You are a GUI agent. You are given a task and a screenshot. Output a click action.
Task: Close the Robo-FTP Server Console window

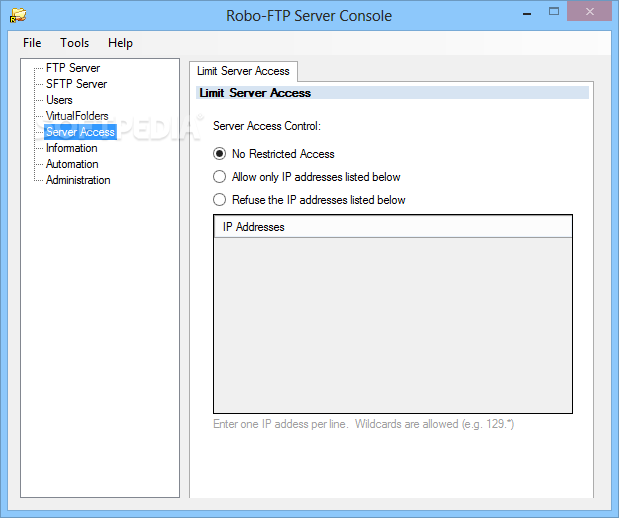[589, 11]
